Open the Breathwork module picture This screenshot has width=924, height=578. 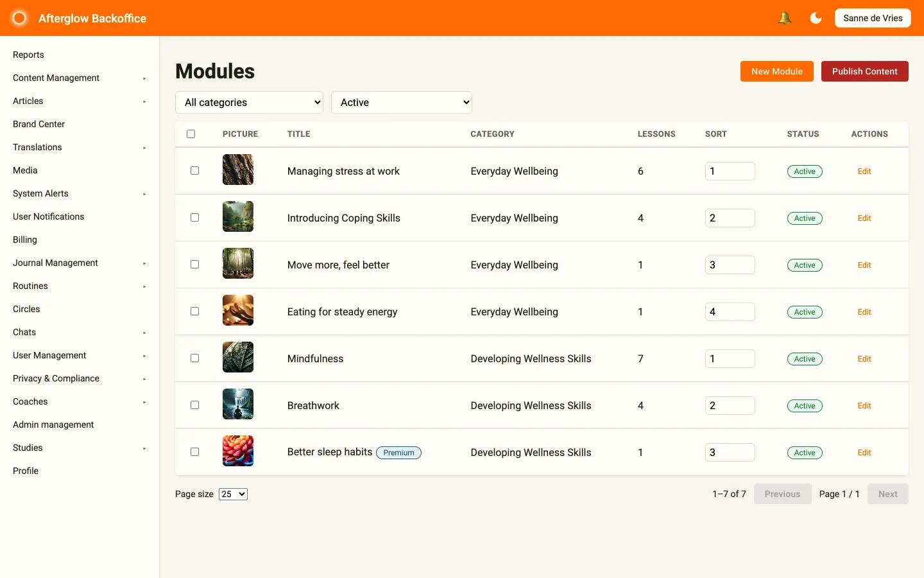point(238,404)
